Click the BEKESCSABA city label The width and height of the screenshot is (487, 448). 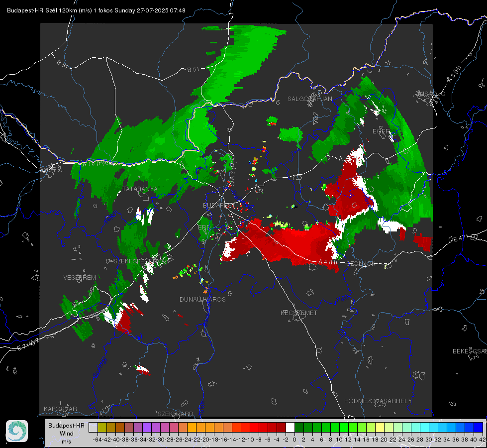pyautogui.click(x=470, y=351)
